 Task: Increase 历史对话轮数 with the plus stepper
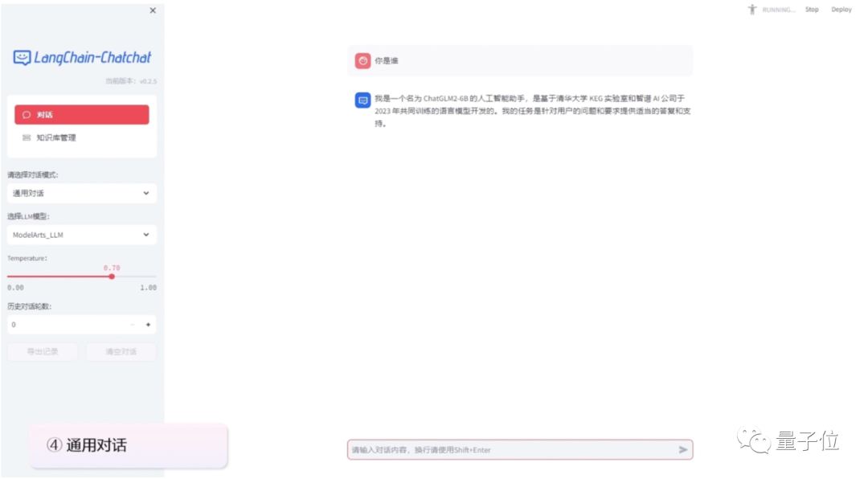[x=148, y=324]
